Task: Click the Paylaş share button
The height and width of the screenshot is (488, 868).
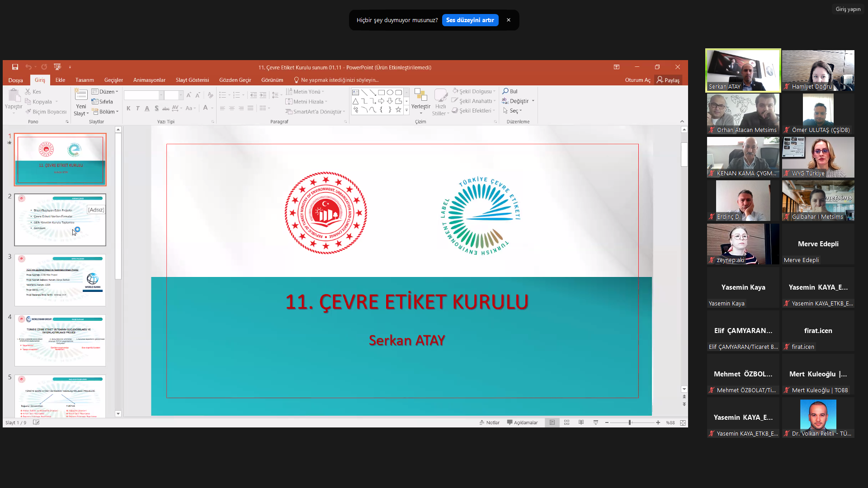Action: click(668, 80)
